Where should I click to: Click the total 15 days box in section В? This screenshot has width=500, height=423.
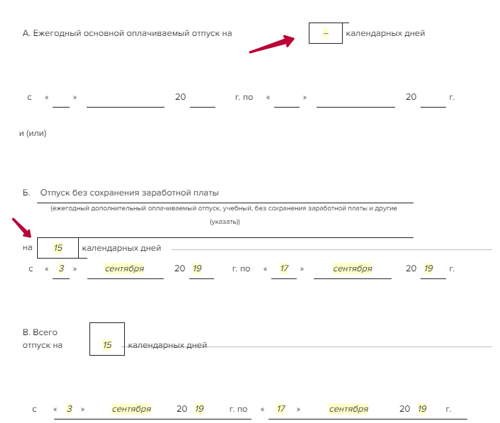pyautogui.click(x=107, y=339)
